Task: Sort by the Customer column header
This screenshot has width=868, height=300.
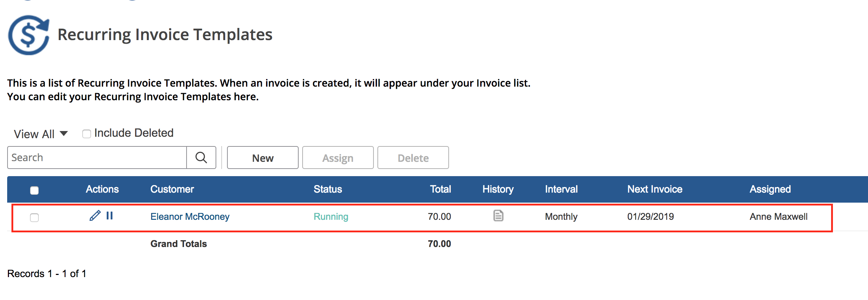Action: coord(172,189)
